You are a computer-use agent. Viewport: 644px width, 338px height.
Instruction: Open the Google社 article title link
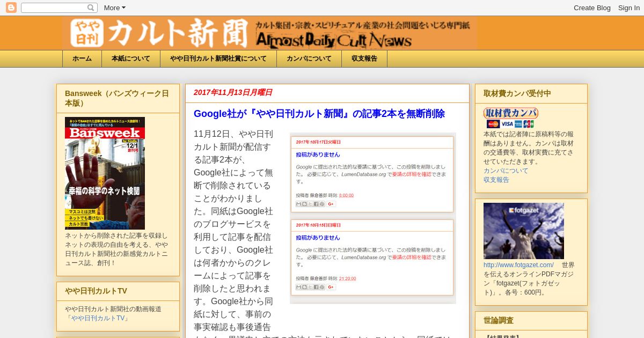(x=319, y=114)
